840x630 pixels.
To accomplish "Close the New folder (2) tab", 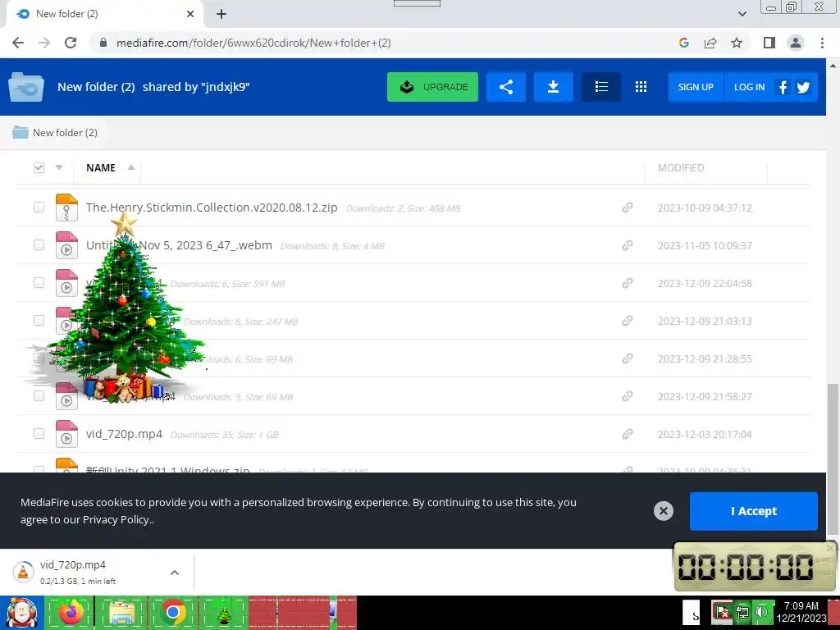I will point(190,14).
